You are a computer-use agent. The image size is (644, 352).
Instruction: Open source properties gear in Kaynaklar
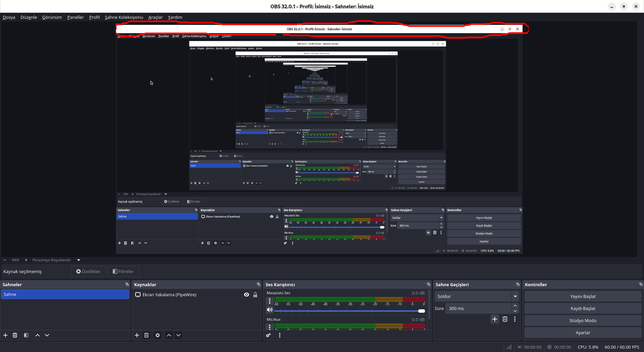[158, 335]
